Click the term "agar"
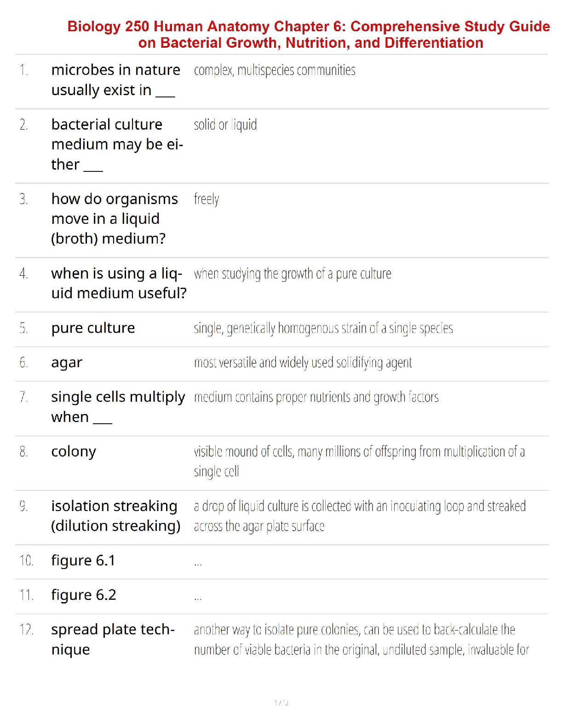563x728 pixels. point(67,363)
